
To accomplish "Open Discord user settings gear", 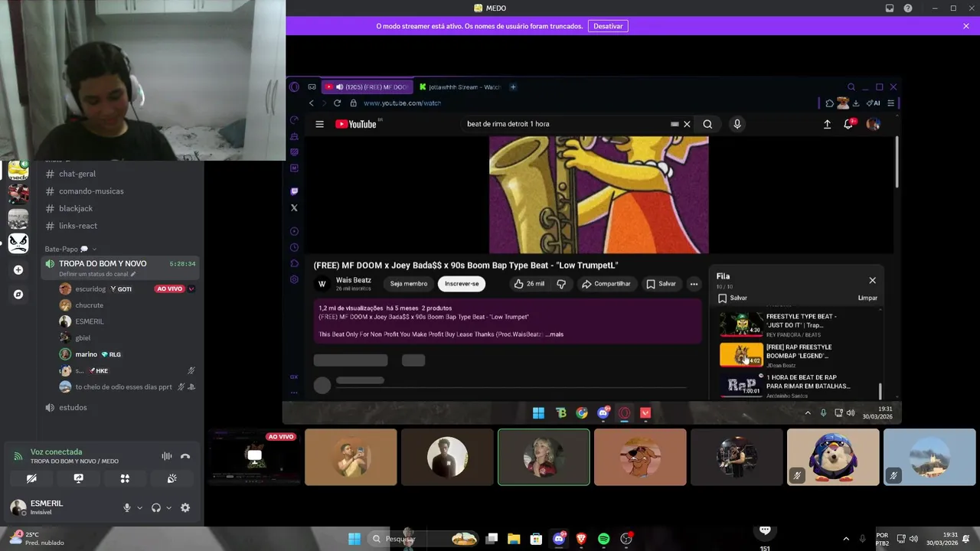I will click(x=185, y=507).
